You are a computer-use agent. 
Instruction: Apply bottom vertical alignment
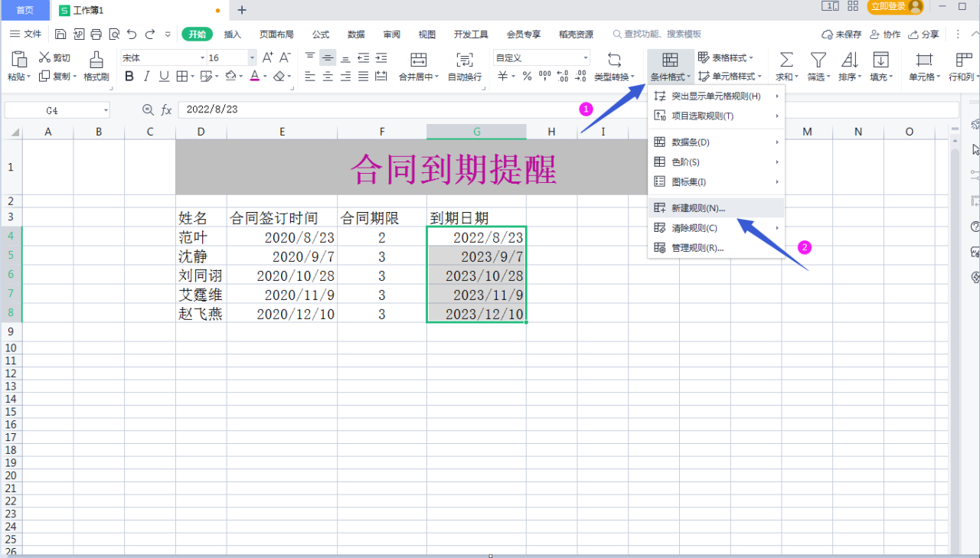tap(345, 57)
